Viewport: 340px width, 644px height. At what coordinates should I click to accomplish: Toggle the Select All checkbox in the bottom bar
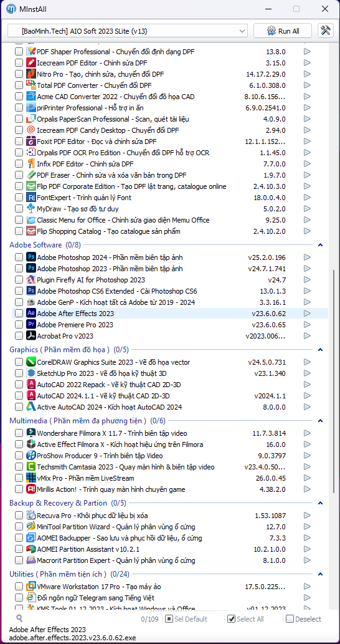[x=231, y=619]
